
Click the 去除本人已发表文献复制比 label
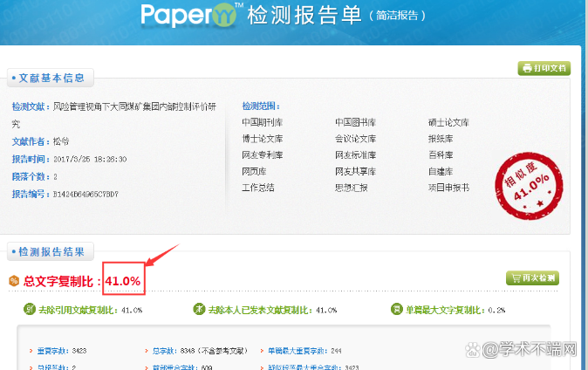click(x=261, y=310)
